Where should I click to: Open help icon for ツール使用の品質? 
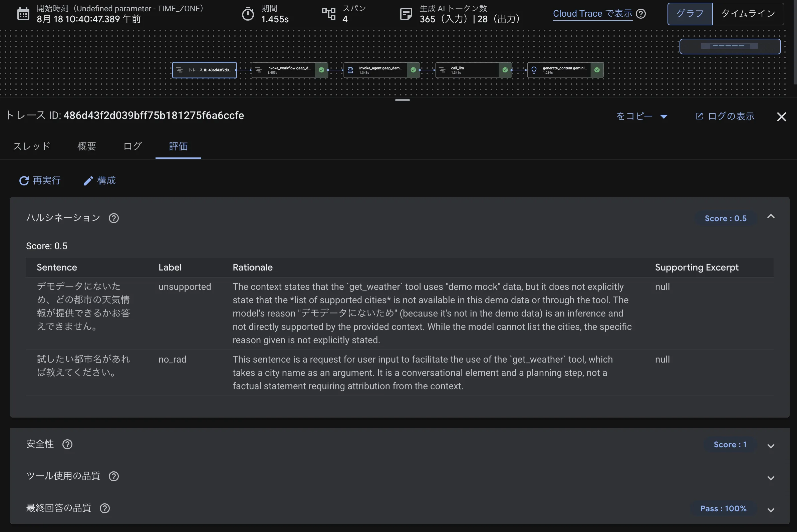pos(114,476)
